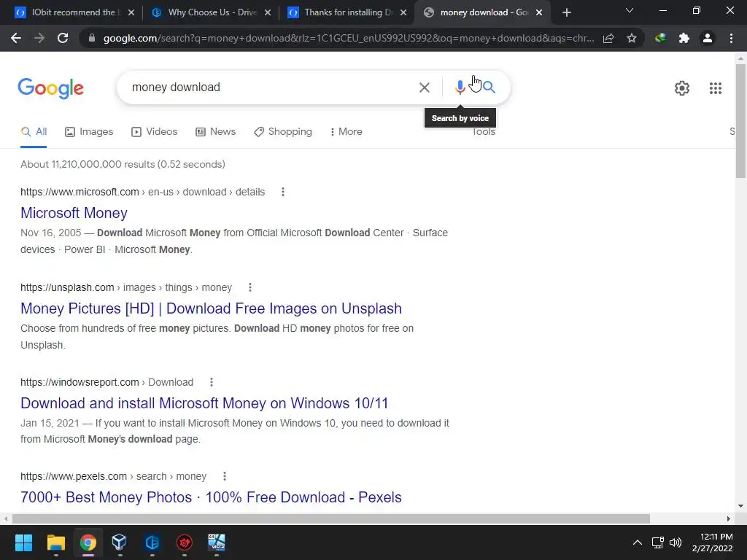Open the Chrome profile avatar
Screen dimensions: 747x560
(708, 38)
